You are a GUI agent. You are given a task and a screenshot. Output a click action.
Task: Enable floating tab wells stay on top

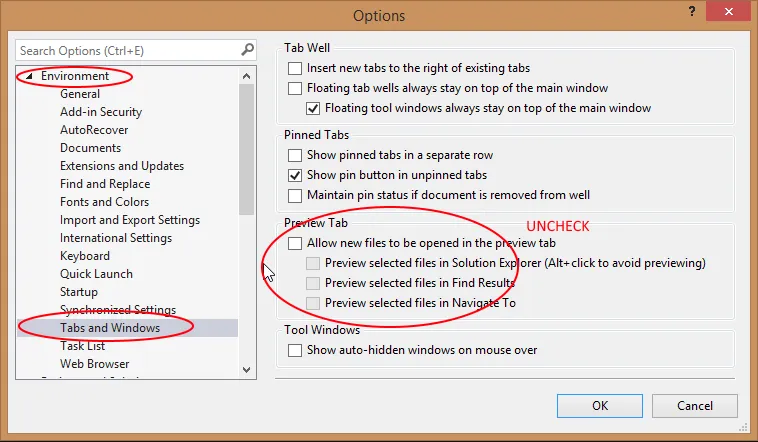click(x=295, y=88)
